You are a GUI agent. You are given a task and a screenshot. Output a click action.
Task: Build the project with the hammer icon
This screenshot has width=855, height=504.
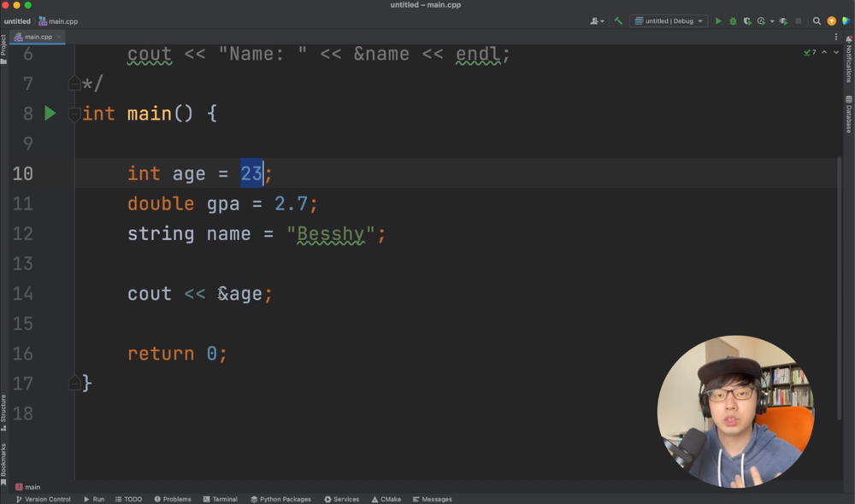pyautogui.click(x=618, y=21)
